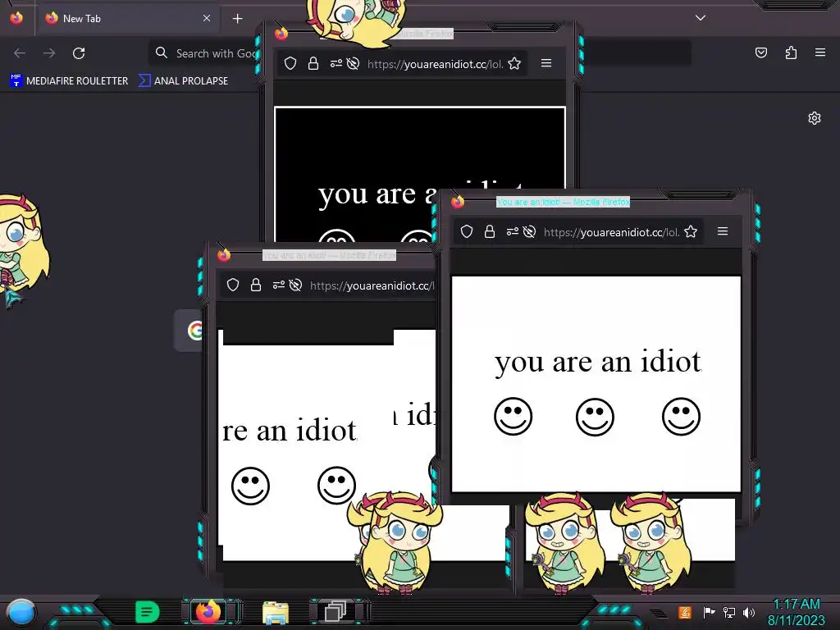Open permissions icon in right popup

coord(513,231)
